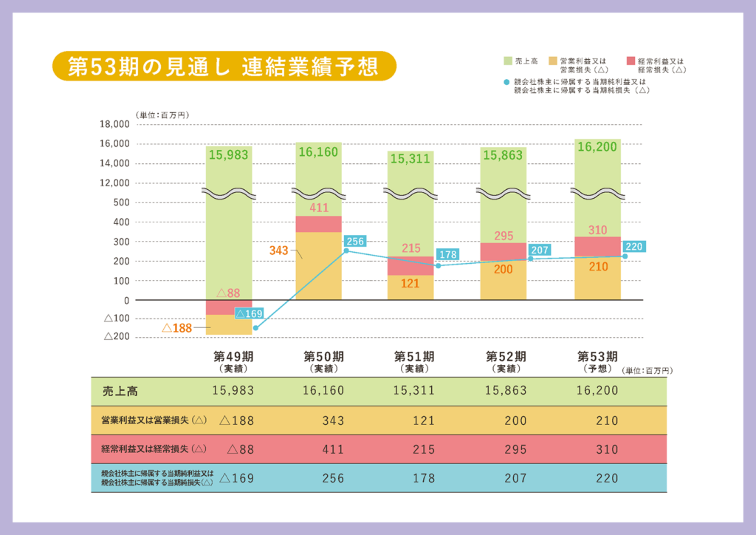
Task: Select the blue 207 data label on the line
Action: [x=539, y=250]
